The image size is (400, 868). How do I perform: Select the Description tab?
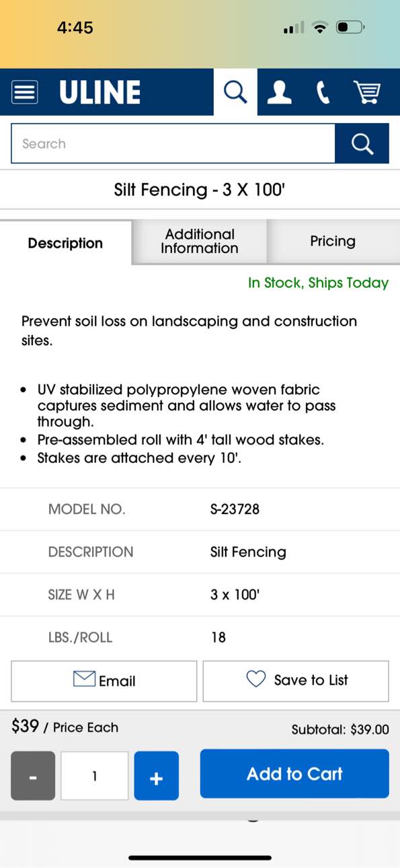pos(65,243)
